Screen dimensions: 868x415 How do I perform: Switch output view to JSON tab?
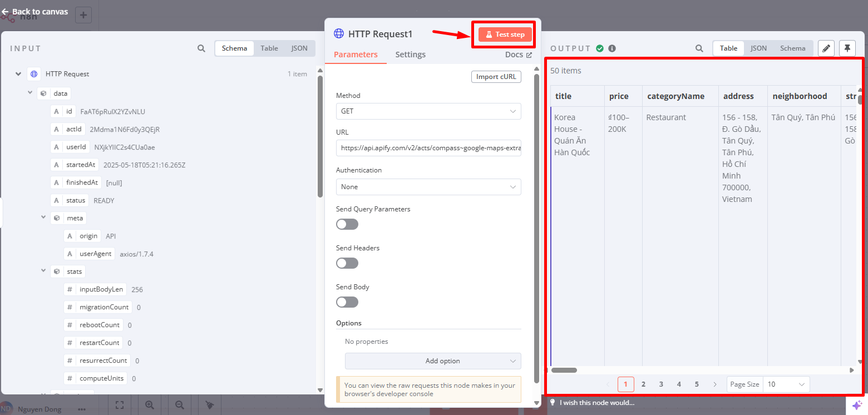point(758,48)
